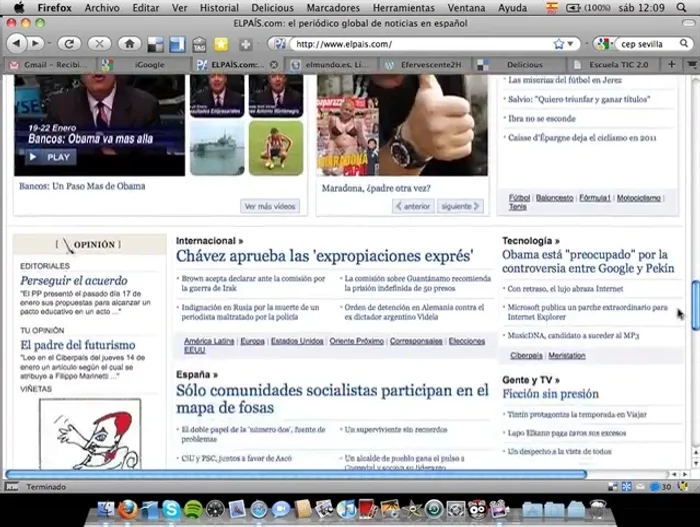Click the gray plus toolbar icon
Viewport: 700px width, 527px height.
[246, 44]
